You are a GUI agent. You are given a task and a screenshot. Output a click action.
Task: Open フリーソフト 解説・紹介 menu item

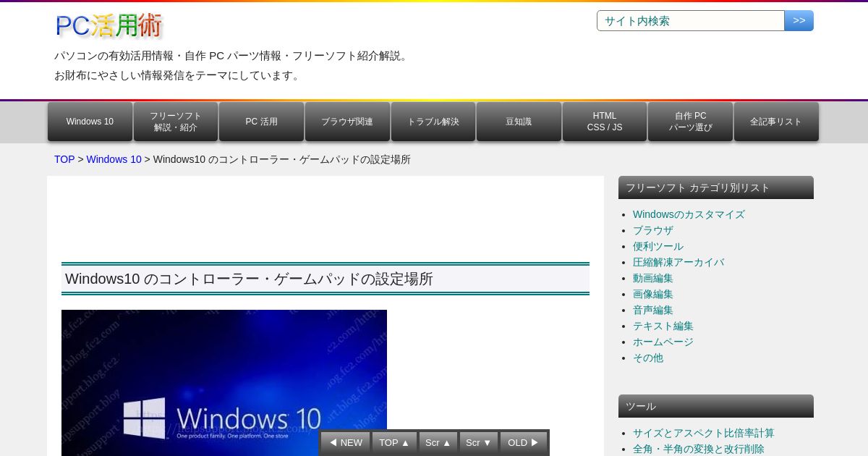click(176, 122)
